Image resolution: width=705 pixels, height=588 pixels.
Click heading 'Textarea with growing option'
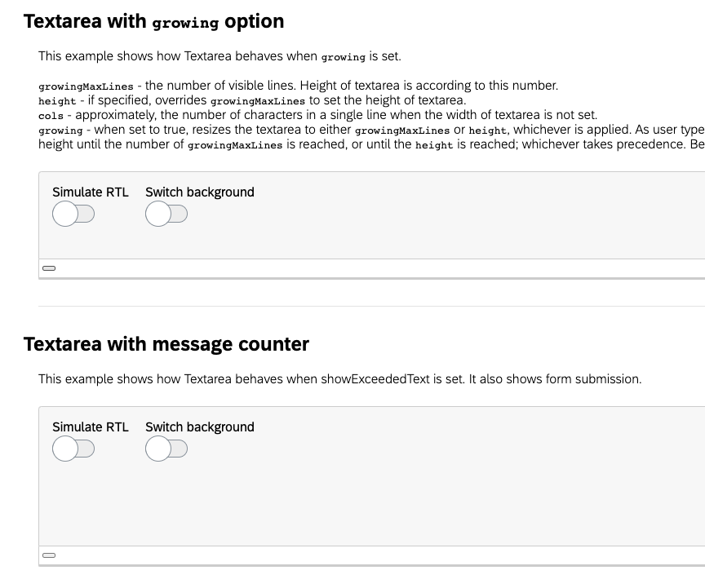[x=153, y=21]
